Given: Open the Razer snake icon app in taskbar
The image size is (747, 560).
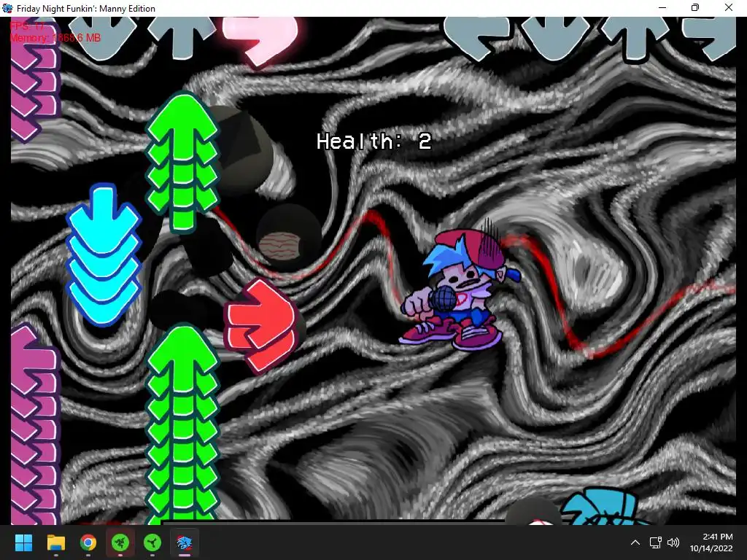Looking at the screenshot, I should click(120, 542).
